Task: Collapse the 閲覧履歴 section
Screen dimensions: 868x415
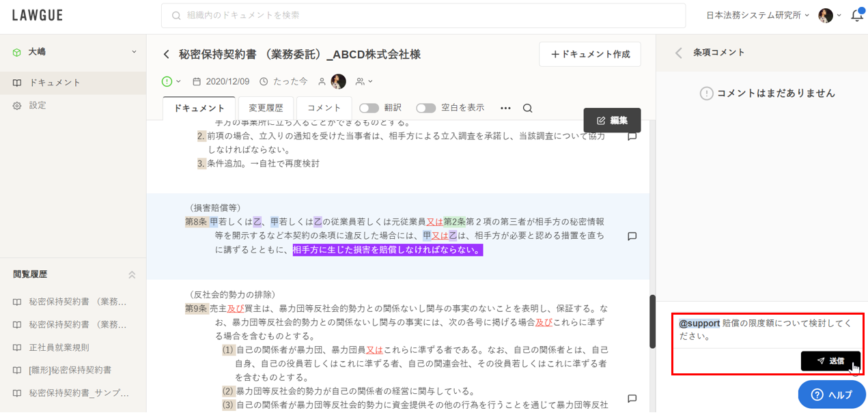Action: (x=132, y=274)
